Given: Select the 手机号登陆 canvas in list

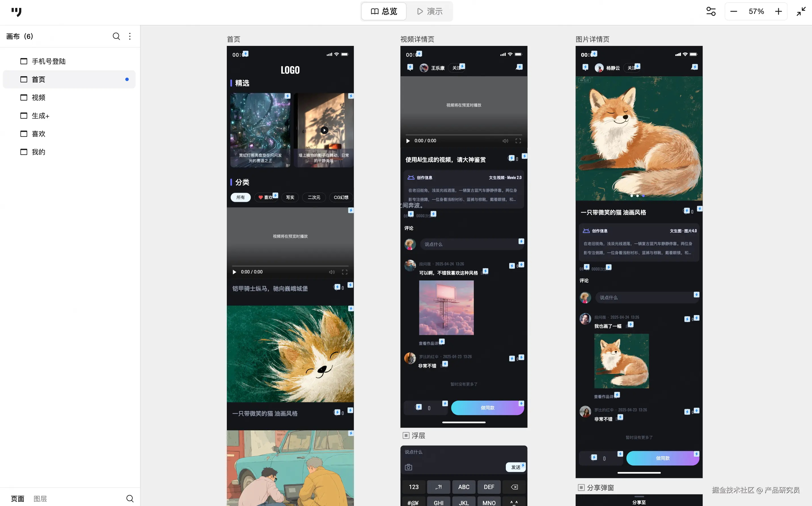Looking at the screenshot, I should pos(48,61).
